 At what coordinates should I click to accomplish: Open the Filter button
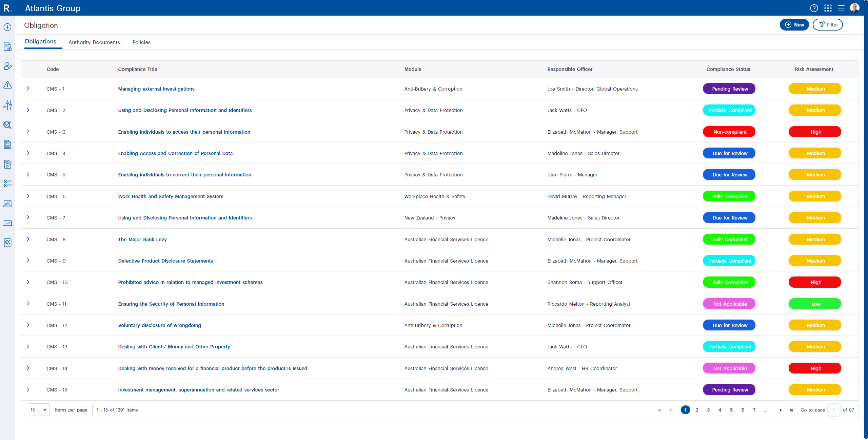[x=828, y=25]
